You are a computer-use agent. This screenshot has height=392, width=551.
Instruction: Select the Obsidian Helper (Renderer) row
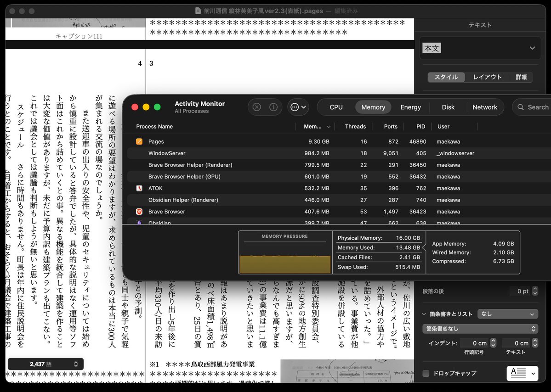(339, 200)
